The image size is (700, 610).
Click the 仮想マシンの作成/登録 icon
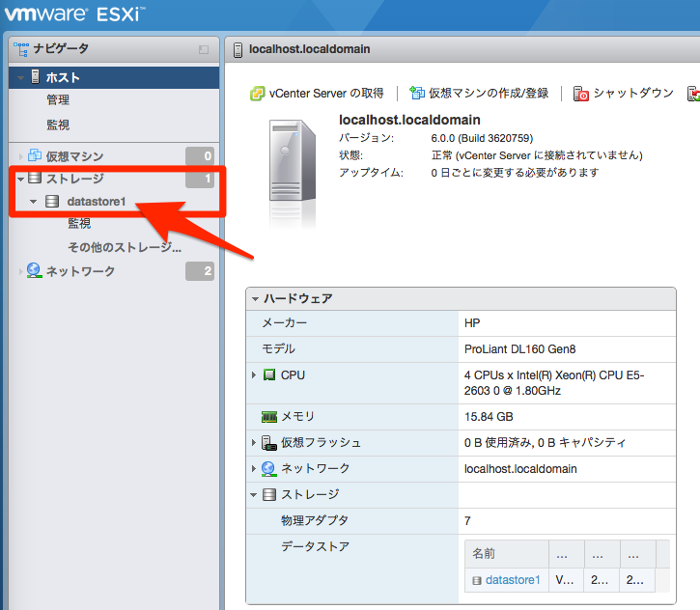point(417,93)
